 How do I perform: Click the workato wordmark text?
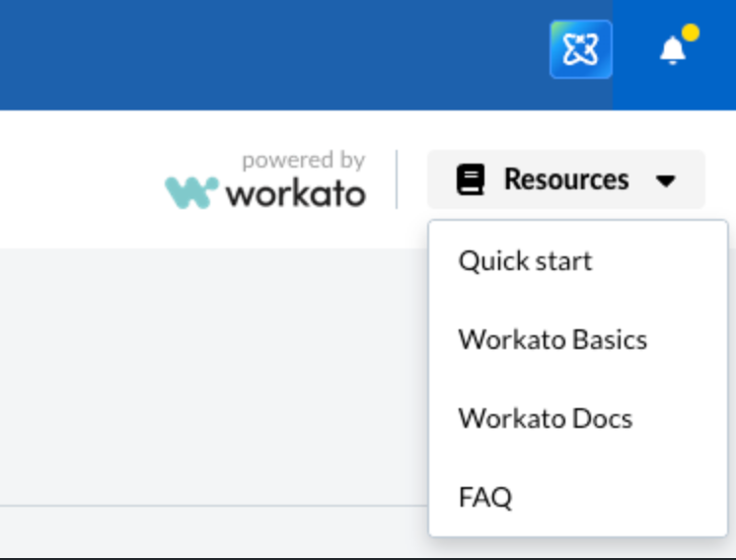[x=296, y=193]
